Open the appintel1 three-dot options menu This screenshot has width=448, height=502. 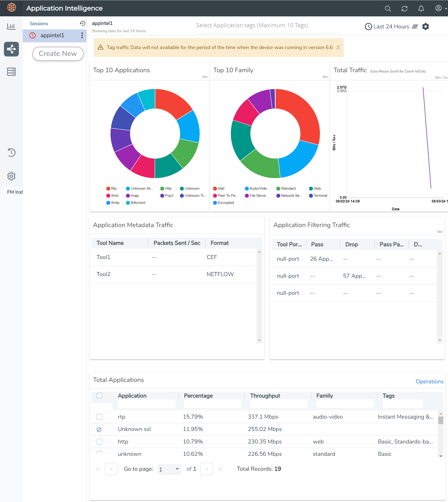82,35
